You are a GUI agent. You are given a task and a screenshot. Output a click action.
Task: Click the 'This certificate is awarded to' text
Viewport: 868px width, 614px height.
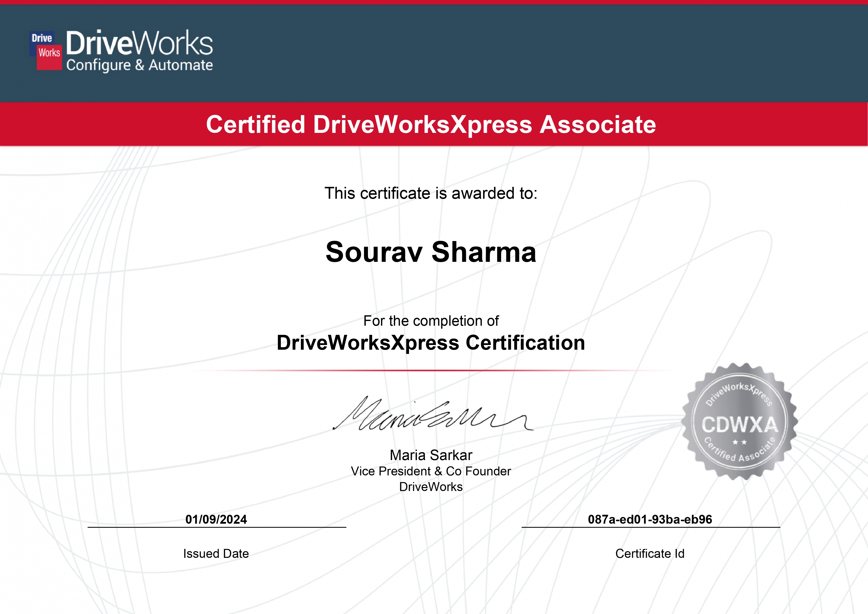coord(431,193)
